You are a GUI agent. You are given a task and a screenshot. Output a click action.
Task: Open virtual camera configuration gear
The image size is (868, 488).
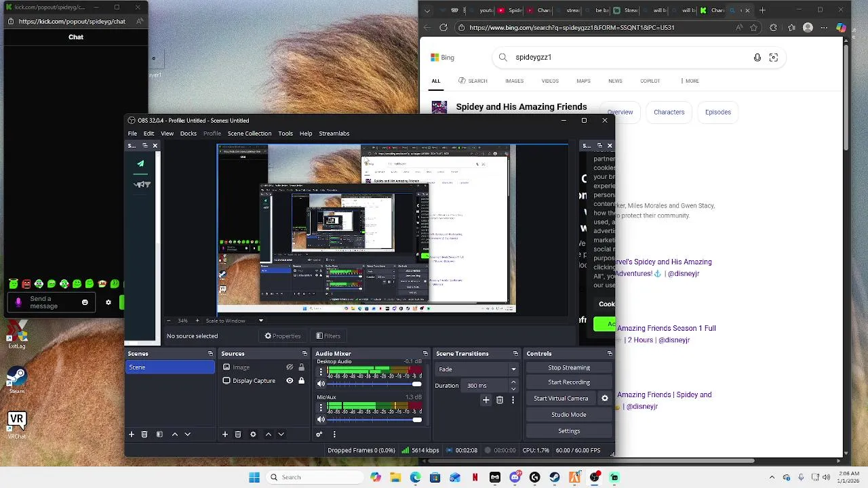(605, 399)
